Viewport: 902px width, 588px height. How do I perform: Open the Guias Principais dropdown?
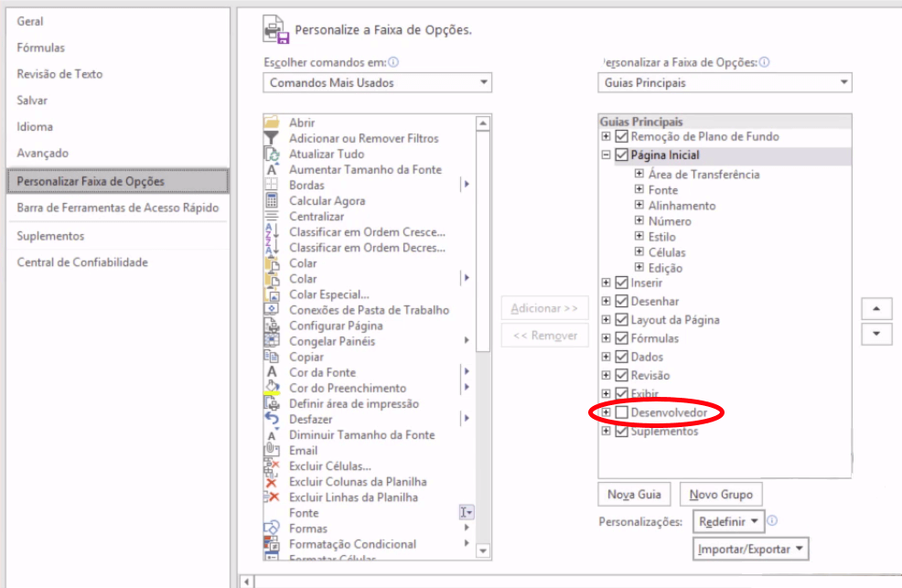pos(725,82)
